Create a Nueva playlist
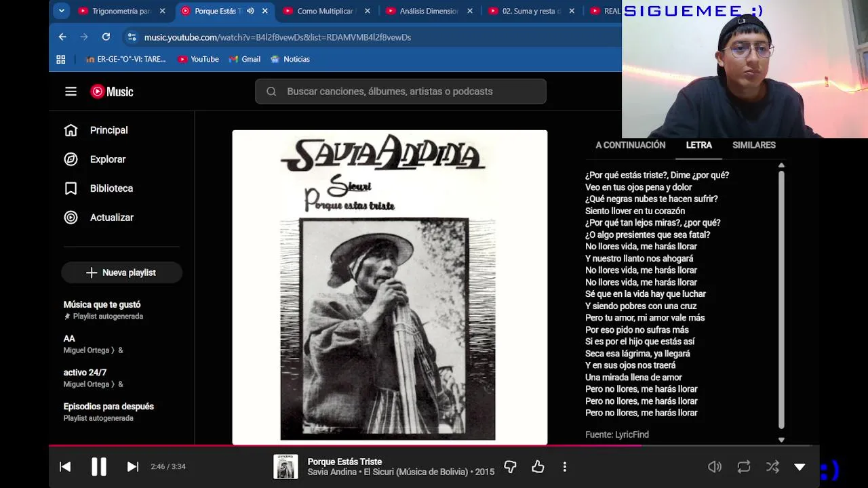Screen dimensions: 868x488 click(x=121, y=272)
